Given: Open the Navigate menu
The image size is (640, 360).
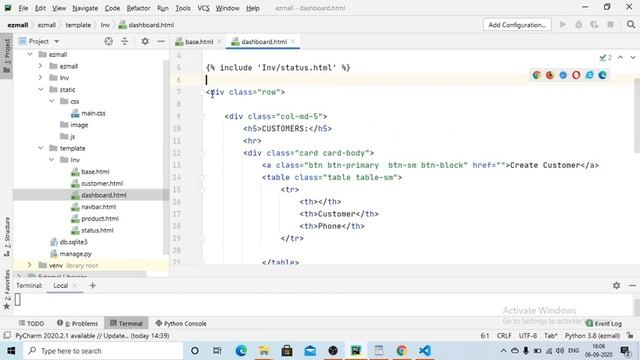Looking at the screenshot, I should (x=85, y=8).
